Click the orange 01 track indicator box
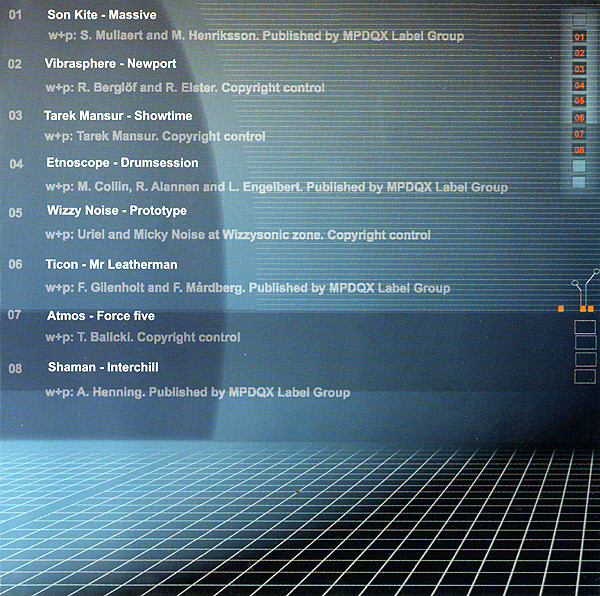 [579, 36]
